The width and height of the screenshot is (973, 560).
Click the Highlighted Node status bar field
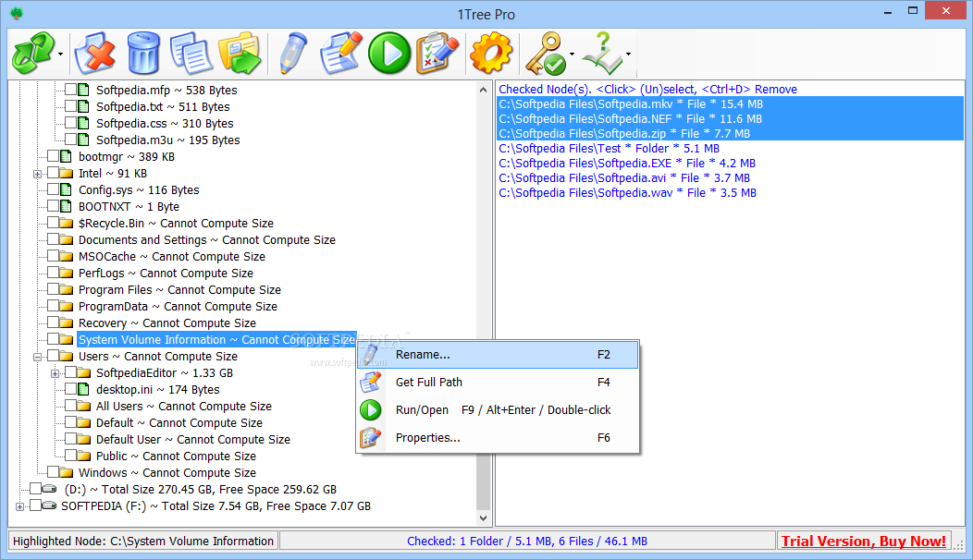142,542
